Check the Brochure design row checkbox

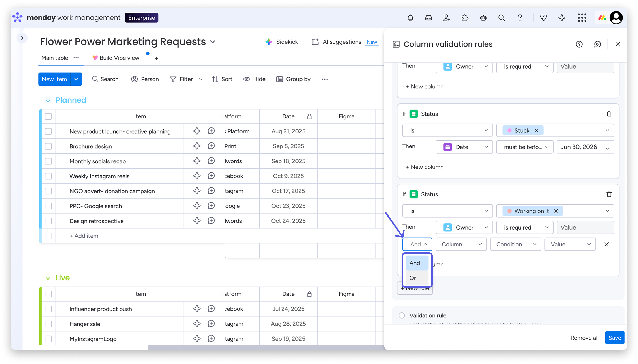(48, 146)
